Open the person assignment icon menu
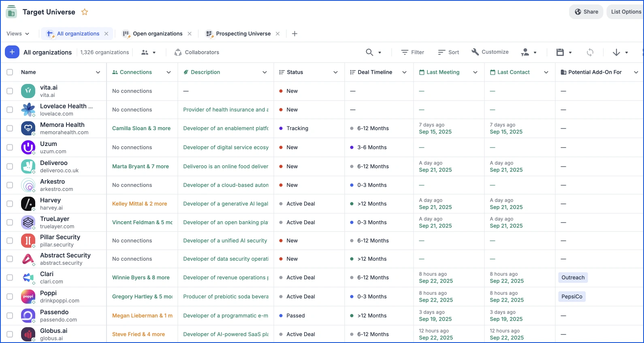The width and height of the screenshot is (644, 343). click(x=525, y=52)
